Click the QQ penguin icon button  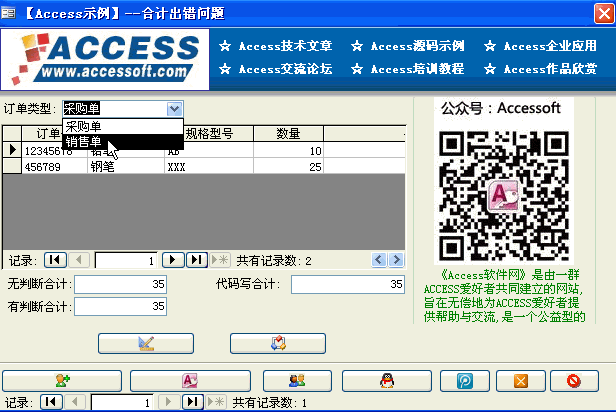pos(387,381)
